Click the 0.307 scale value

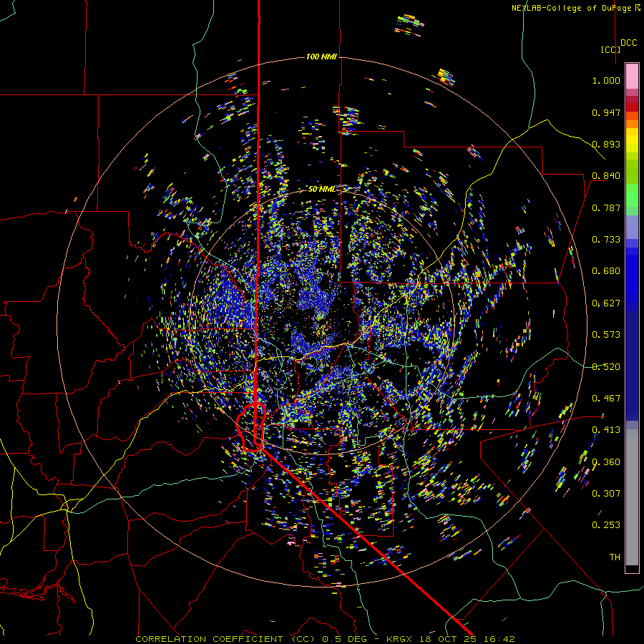[x=606, y=494]
